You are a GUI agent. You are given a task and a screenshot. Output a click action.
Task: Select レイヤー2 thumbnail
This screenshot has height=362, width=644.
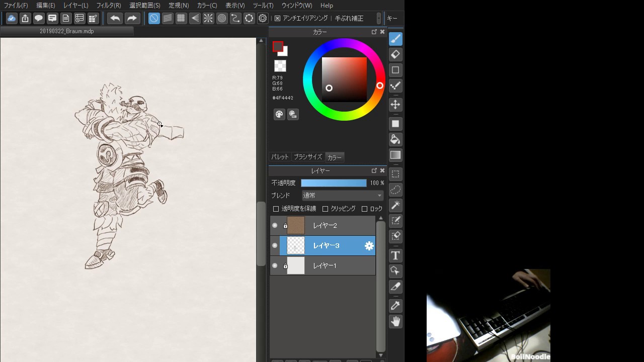[296, 225]
